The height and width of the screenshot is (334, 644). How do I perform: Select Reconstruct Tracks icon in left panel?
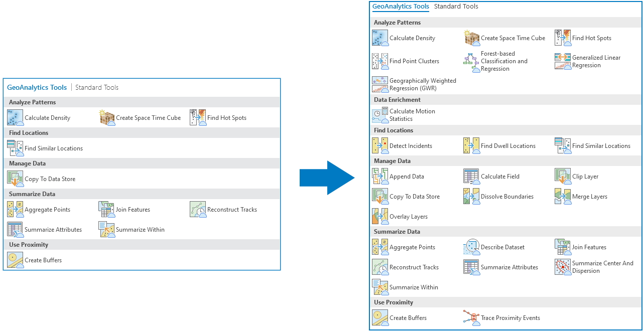pos(198,210)
